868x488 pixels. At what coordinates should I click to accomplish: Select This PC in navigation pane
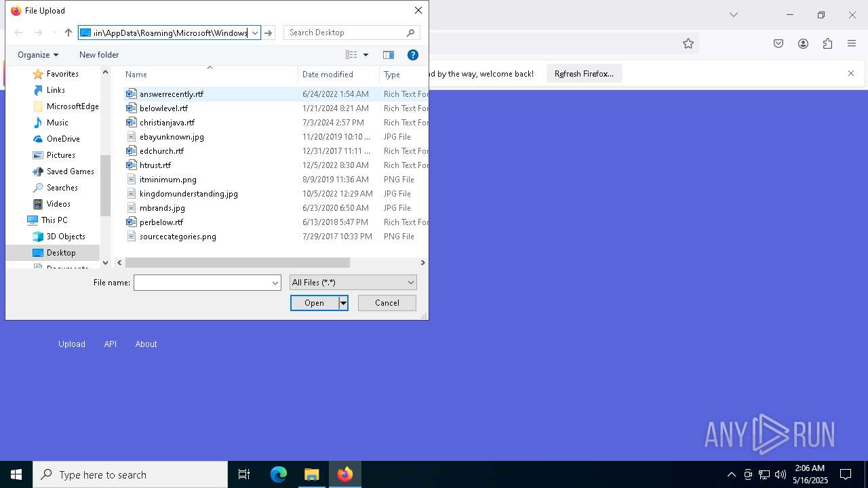pos(54,220)
